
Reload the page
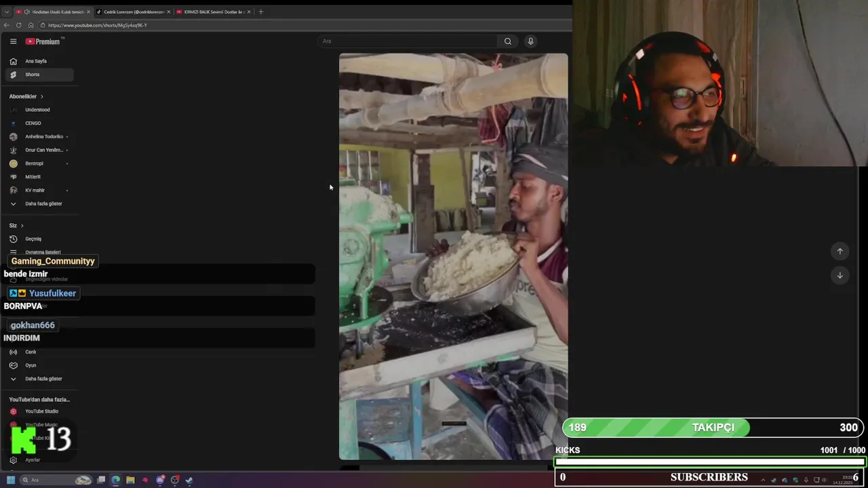[x=19, y=25]
